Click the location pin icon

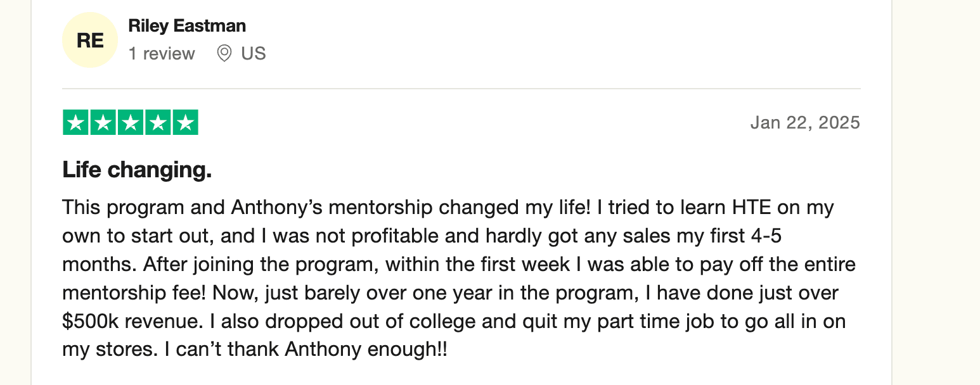pos(224,53)
